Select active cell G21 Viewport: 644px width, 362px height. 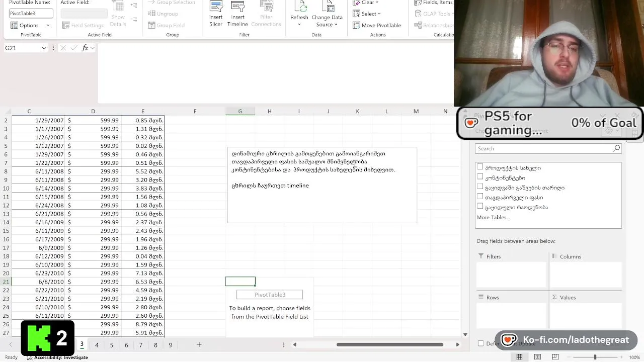[240, 282]
